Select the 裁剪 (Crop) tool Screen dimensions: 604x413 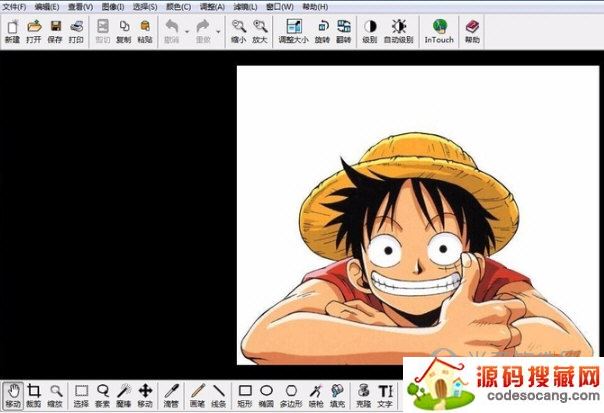coord(34,395)
